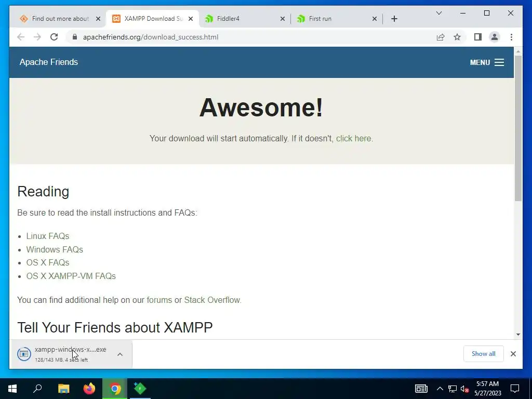
Task: Launch Firefox from the taskbar
Action: point(89,389)
